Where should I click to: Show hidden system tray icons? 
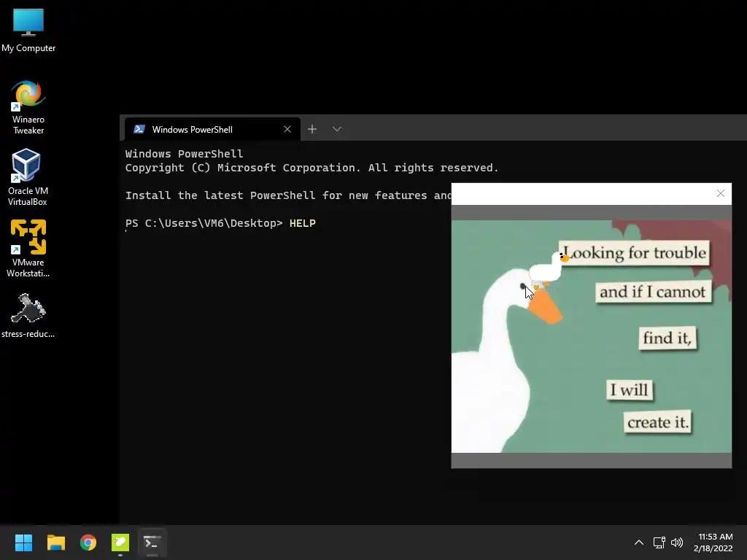pos(639,542)
